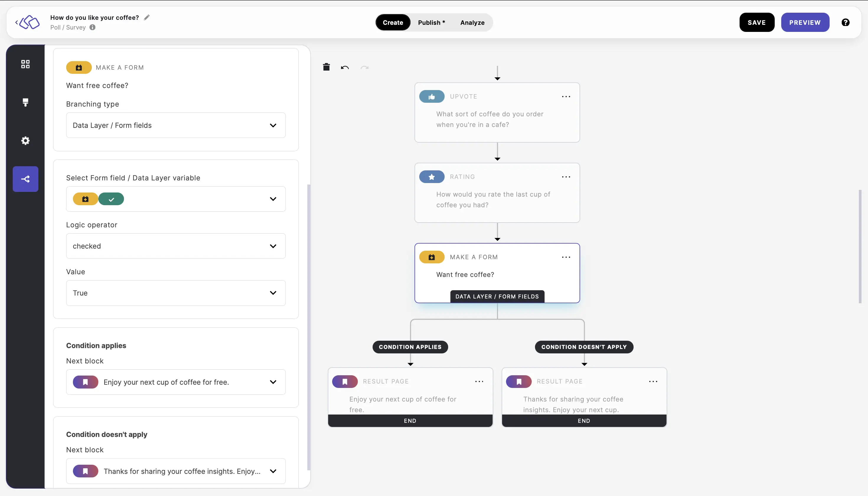Screen dimensions: 868x496
Task: Open the Rating block three-dot menu
Action: (x=566, y=177)
